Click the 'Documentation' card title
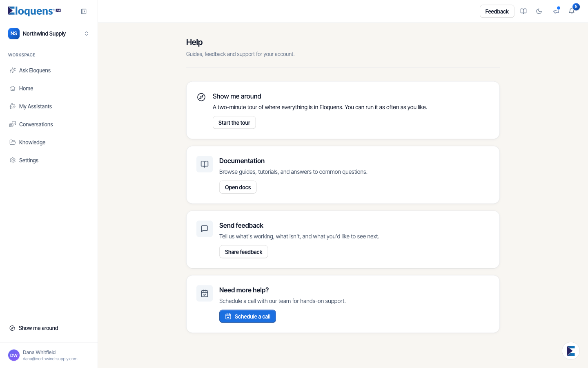The width and height of the screenshot is (588, 368). 242,161
